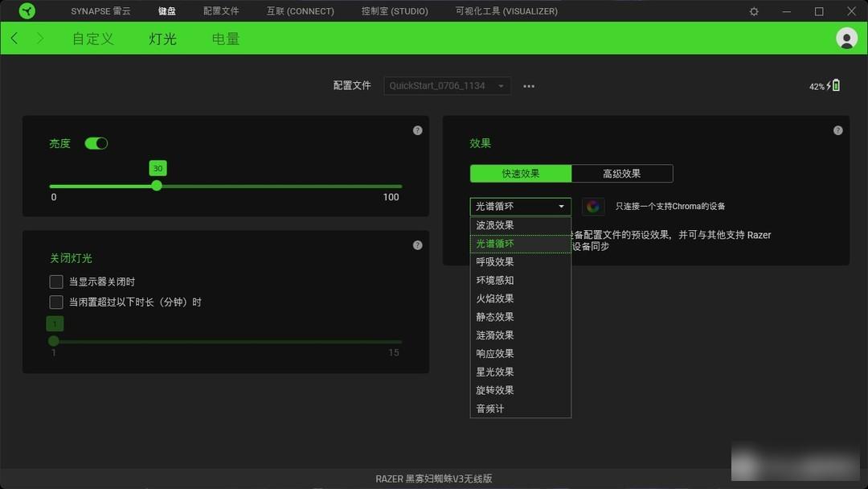This screenshot has height=489, width=868.
Task: Switch to the 键盘 tab
Action: [166, 11]
